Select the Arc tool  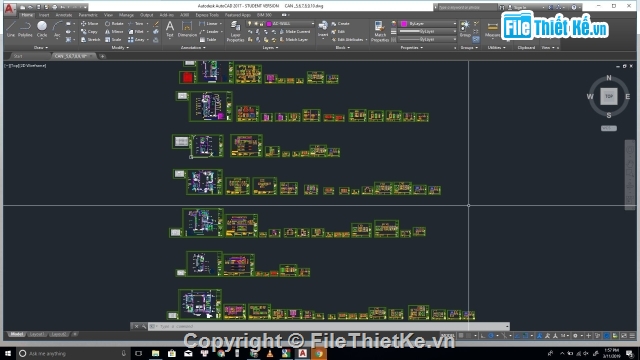pyautogui.click(x=57, y=29)
